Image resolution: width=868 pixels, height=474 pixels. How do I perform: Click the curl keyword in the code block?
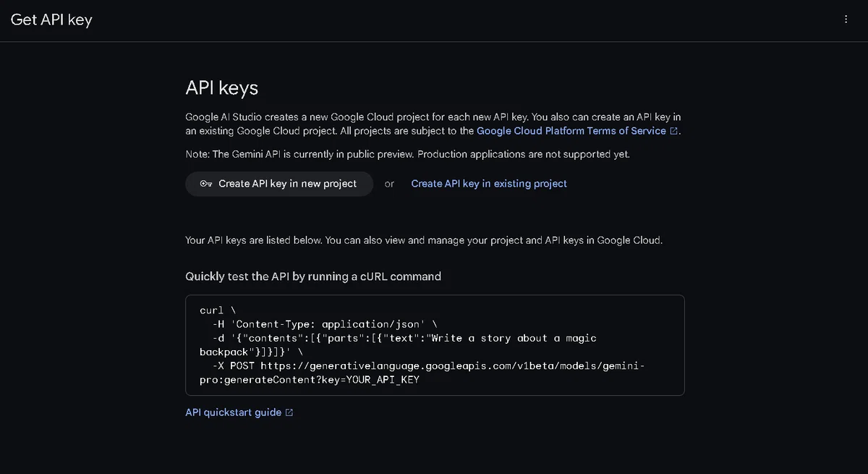(x=212, y=310)
